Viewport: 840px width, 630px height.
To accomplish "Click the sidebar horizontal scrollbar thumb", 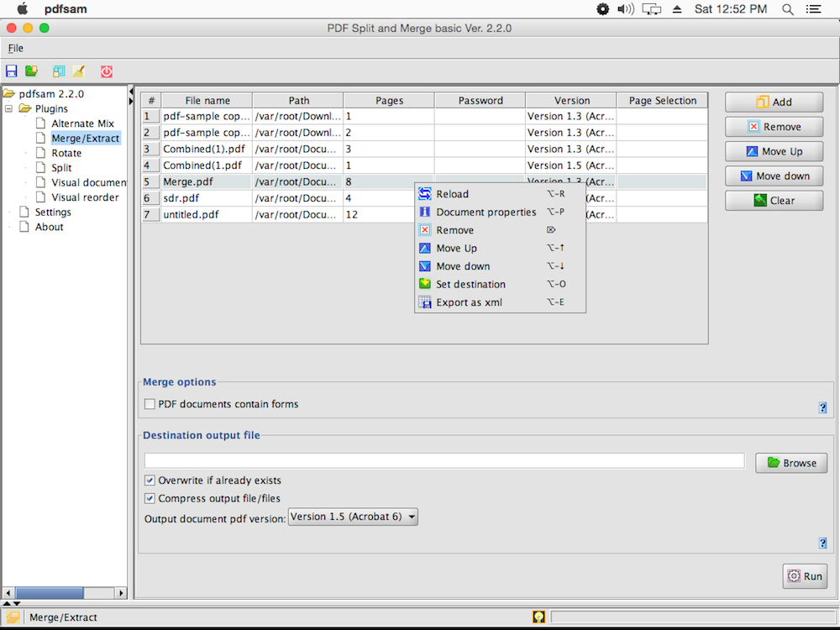I will click(50, 593).
